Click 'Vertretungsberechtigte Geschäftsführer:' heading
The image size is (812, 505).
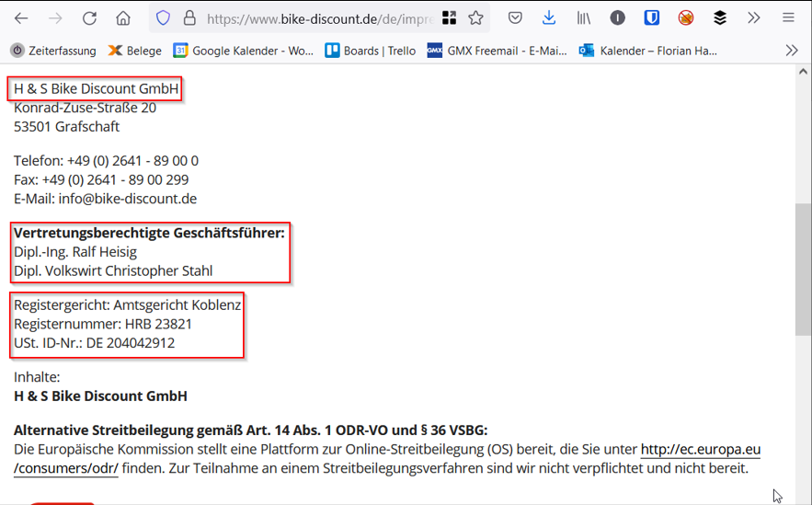[x=149, y=233]
